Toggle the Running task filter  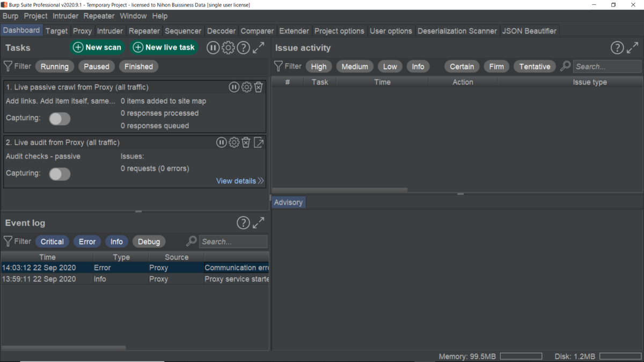coord(55,67)
